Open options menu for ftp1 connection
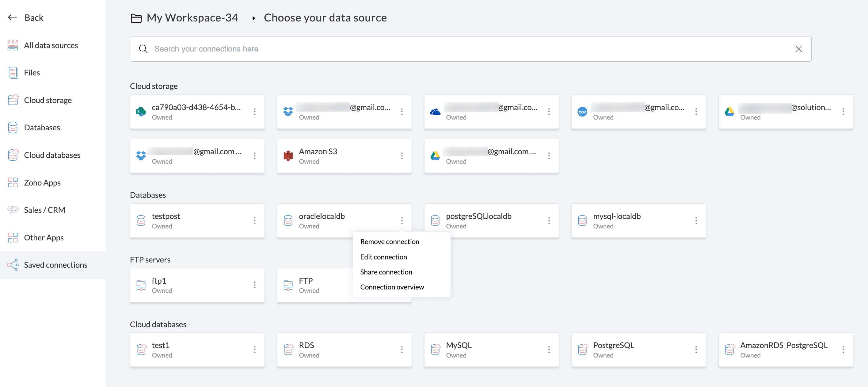The image size is (868, 387). [x=255, y=285]
